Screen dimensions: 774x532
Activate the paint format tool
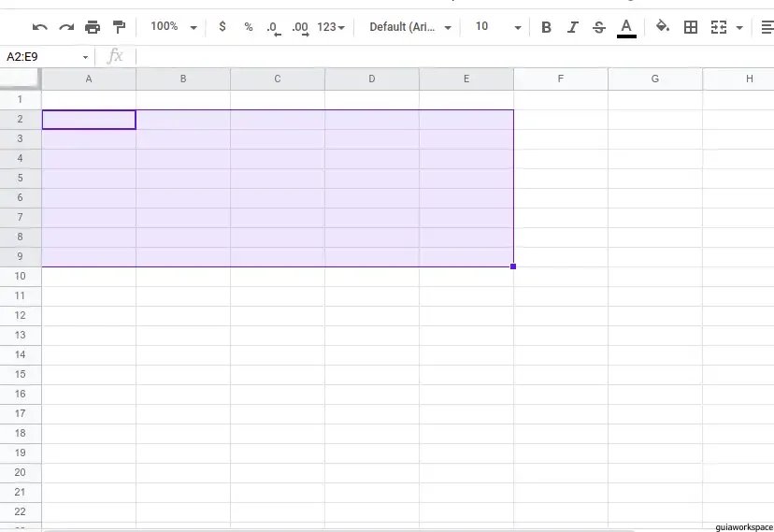(119, 27)
